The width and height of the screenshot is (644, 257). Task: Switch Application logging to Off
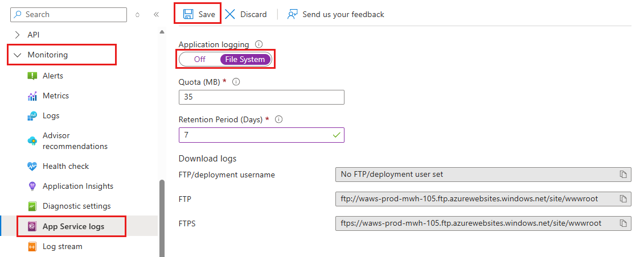199,59
